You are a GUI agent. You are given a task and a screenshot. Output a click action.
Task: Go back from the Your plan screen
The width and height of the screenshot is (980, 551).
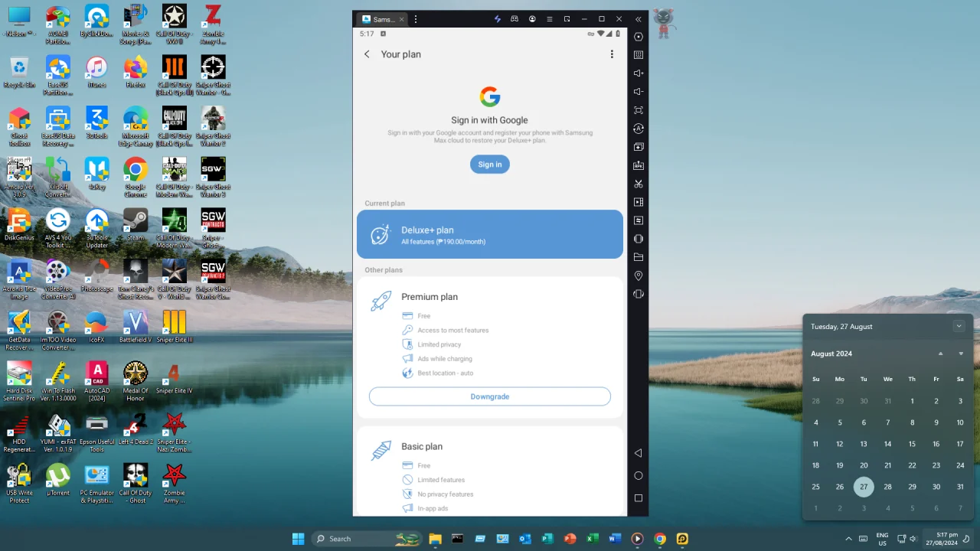point(367,54)
